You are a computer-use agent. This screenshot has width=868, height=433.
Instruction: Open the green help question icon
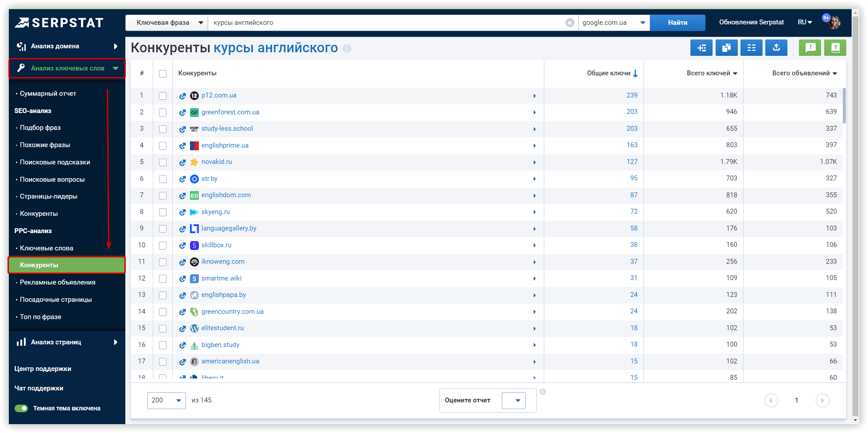835,48
